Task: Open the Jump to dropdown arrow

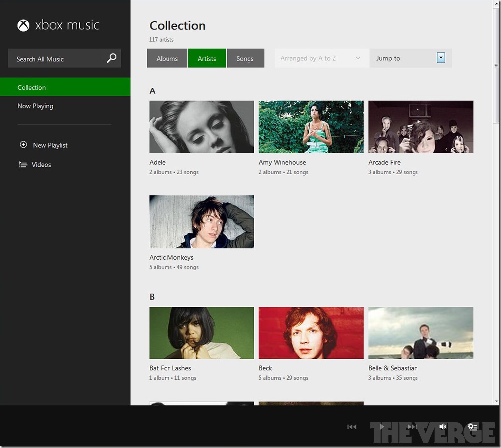Action: pyautogui.click(x=441, y=58)
